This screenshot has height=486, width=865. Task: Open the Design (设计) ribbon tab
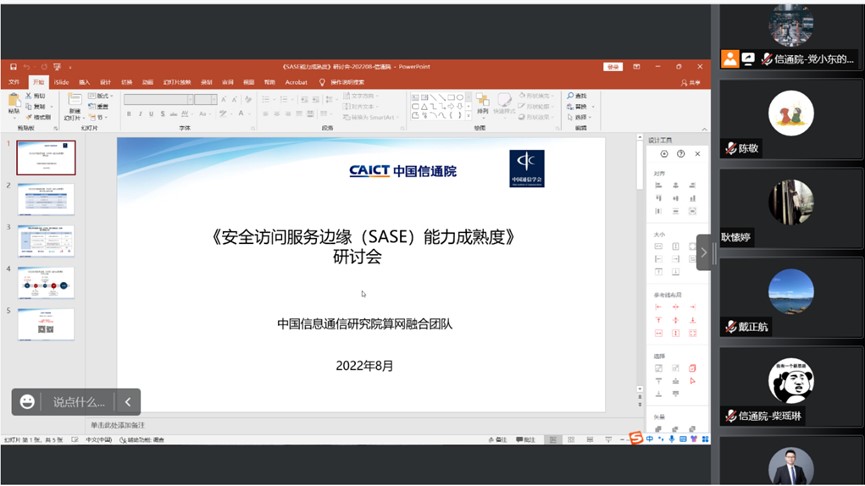tap(105, 82)
